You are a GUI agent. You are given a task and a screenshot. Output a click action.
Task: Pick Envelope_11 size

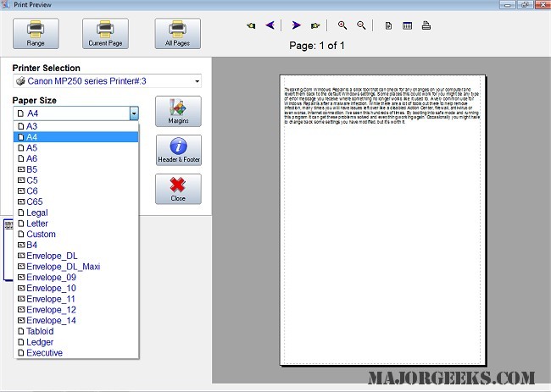click(76, 299)
